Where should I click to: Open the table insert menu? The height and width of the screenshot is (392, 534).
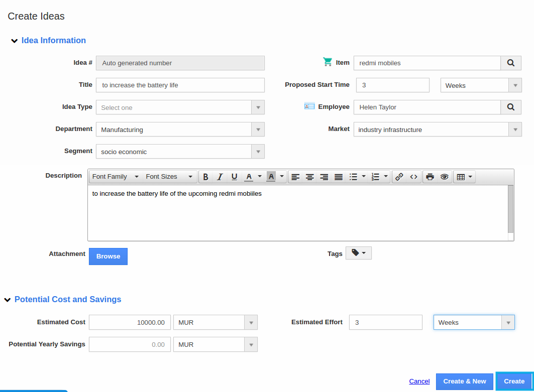coord(464,177)
